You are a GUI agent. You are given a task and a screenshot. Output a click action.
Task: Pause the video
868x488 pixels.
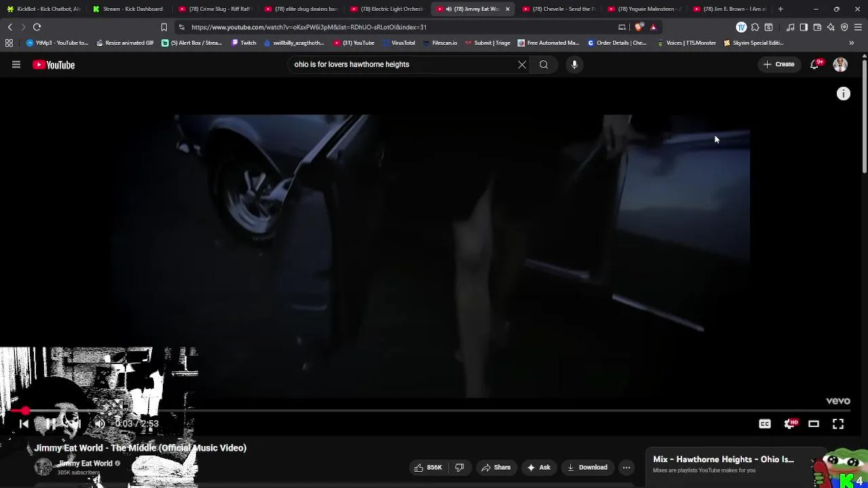[50, 424]
